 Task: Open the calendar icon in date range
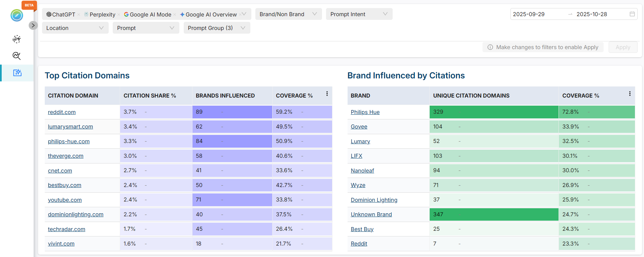click(x=632, y=14)
